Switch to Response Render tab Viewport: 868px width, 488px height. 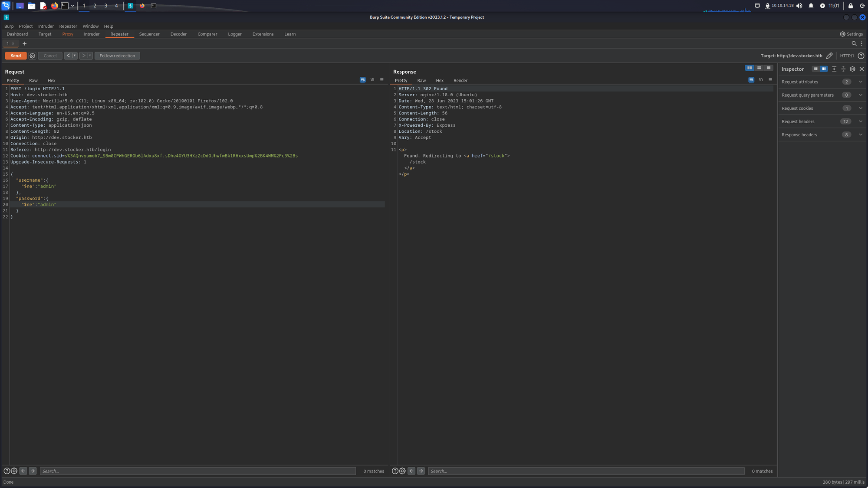pyautogui.click(x=460, y=80)
